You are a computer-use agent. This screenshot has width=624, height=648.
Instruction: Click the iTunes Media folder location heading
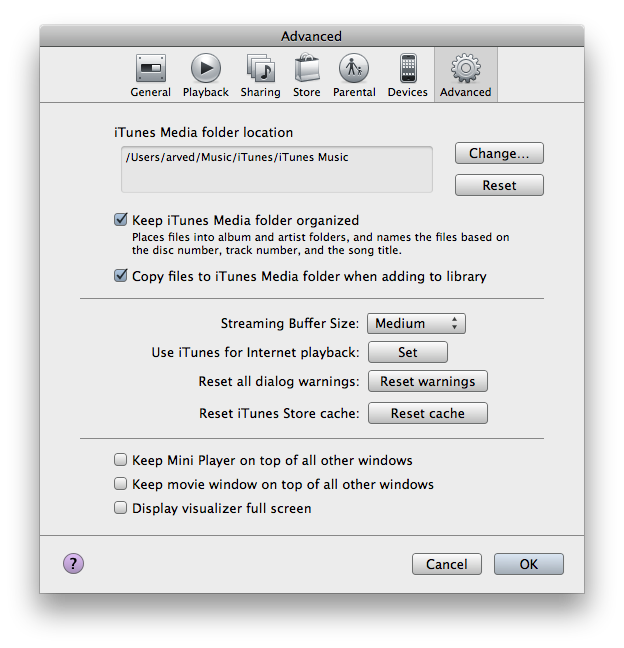pos(203,133)
